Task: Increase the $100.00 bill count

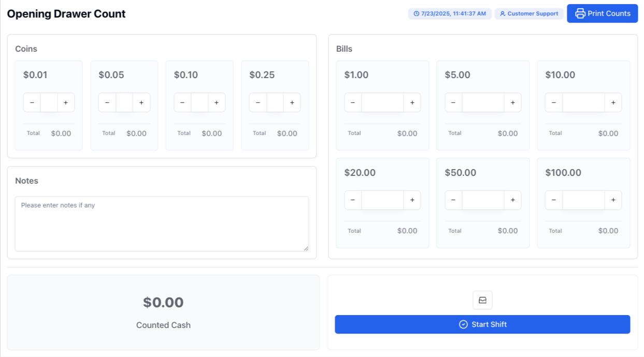Action: pyautogui.click(x=613, y=200)
